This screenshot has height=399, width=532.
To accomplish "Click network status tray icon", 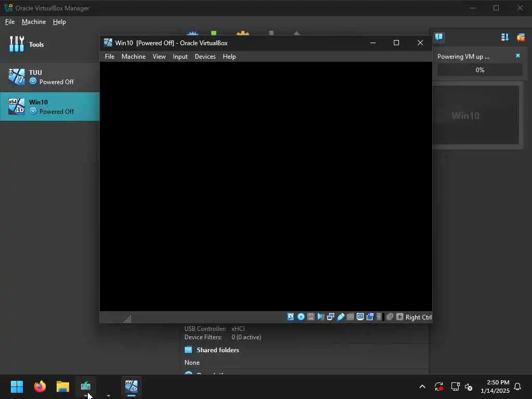I will click(x=455, y=387).
